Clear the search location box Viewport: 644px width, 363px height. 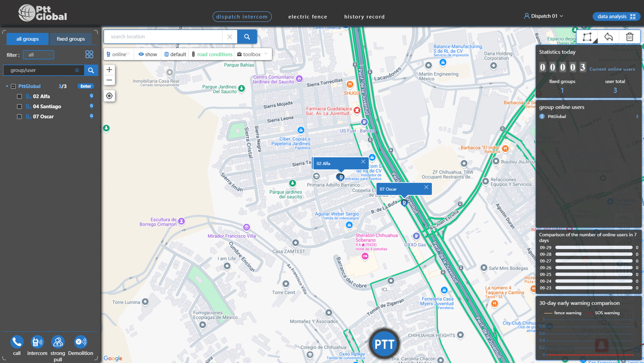[229, 37]
